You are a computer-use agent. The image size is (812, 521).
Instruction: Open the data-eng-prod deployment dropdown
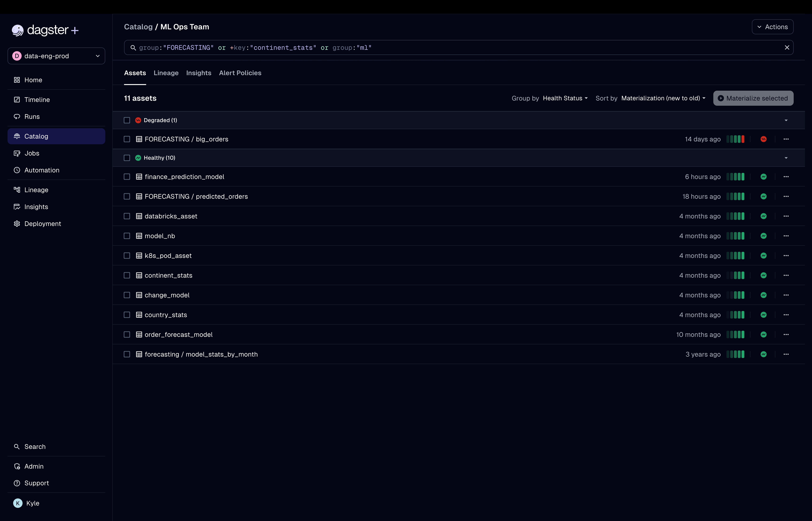pyautogui.click(x=56, y=56)
